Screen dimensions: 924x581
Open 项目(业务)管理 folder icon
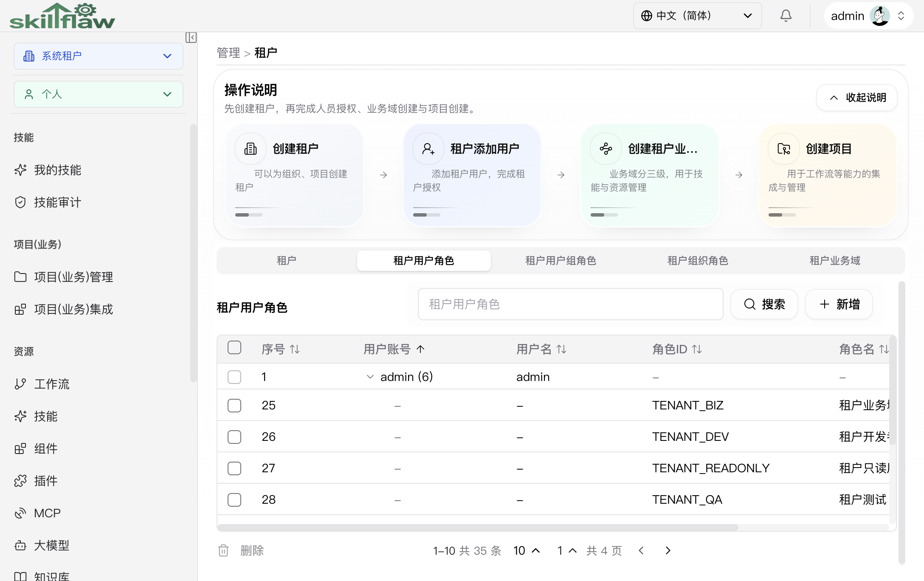tap(20, 277)
